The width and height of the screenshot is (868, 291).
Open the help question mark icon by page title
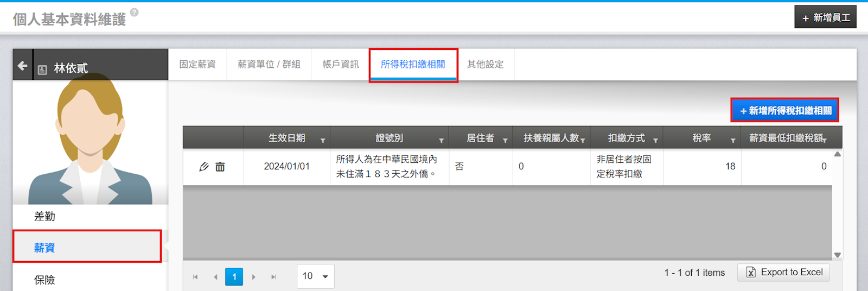tap(134, 12)
